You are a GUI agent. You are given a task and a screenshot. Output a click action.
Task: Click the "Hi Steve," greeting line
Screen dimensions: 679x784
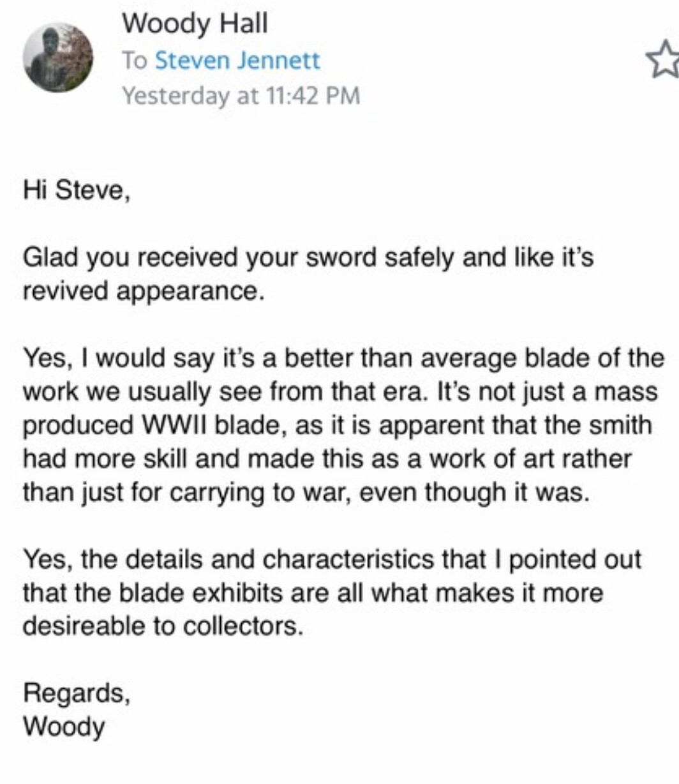tap(77, 190)
